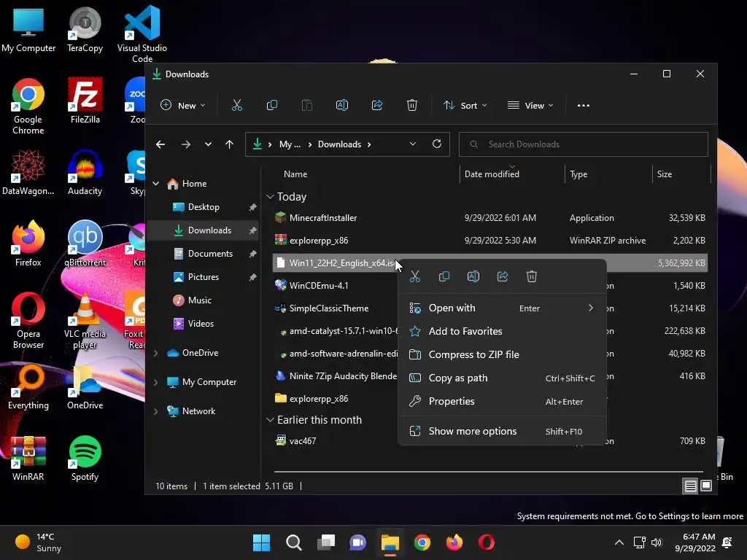The width and height of the screenshot is (747, 560).
Task: Click Rename icon in Explorer toolbar
Action: click(x=342, y=105)
